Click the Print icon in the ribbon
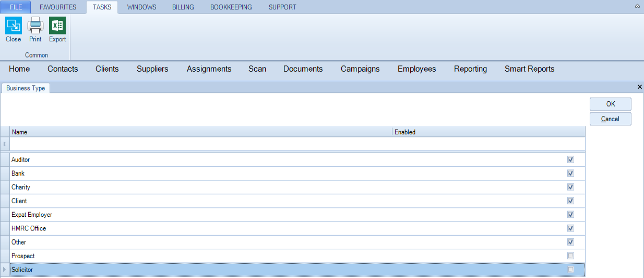 pyautogui.click(x=35, y=25)
